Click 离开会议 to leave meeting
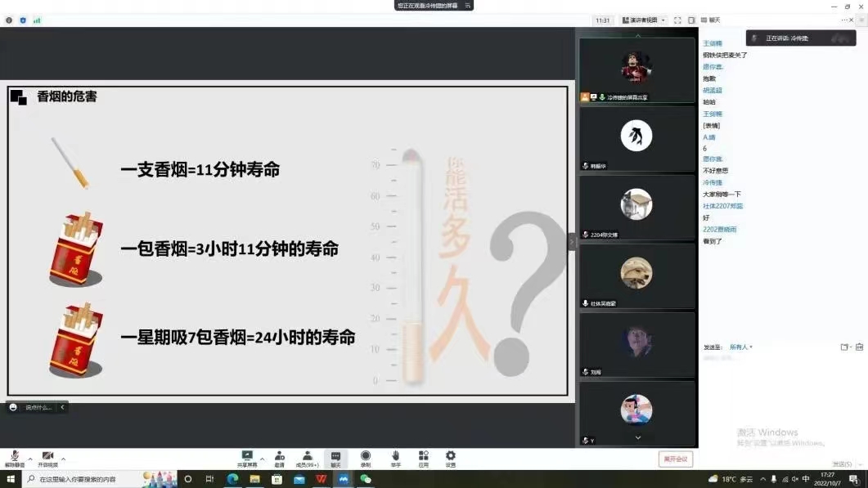Screen dimensions: 868x488 [x=675, y=459]
